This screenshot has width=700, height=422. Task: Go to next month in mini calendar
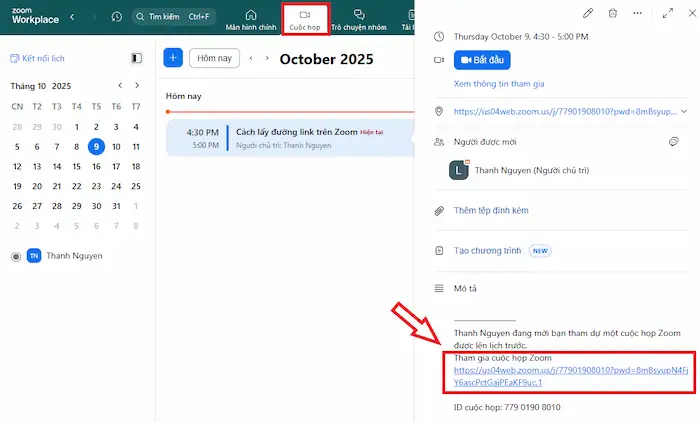click(137, 86)
